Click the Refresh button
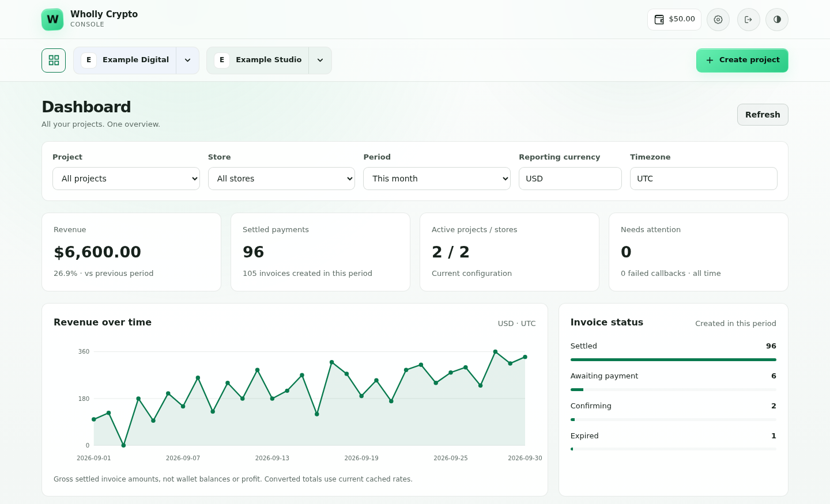The height and width of the screenshot is (504, 830). pos(763,115)
